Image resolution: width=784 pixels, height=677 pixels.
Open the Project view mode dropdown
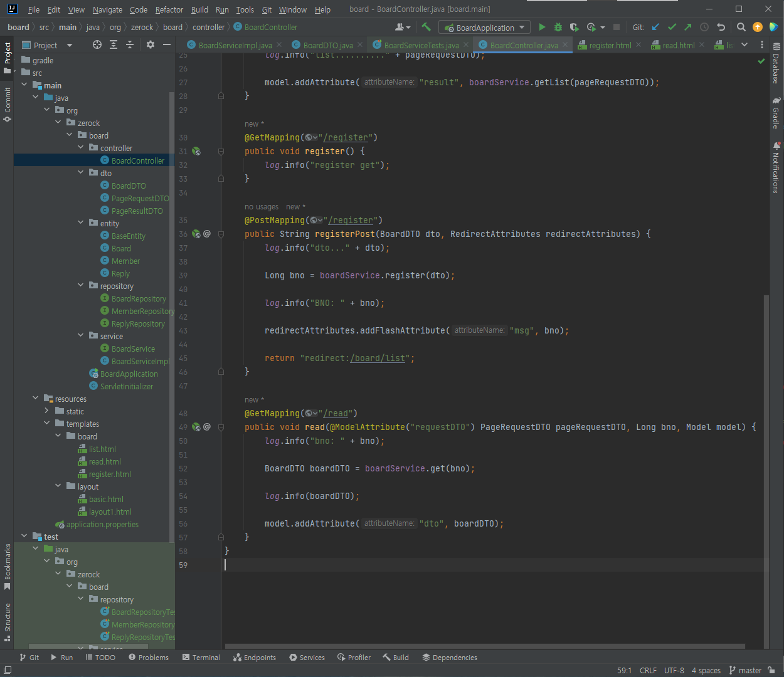click(47, 45)
